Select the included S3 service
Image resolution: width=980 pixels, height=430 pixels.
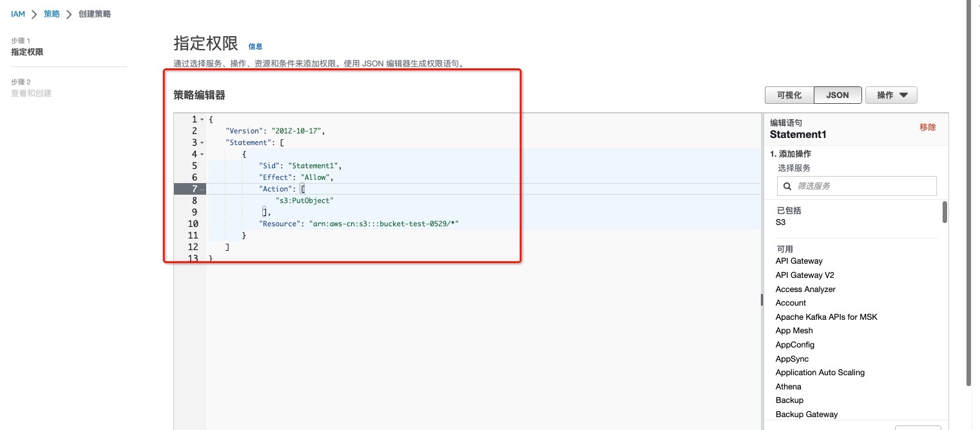pos(780,222)
